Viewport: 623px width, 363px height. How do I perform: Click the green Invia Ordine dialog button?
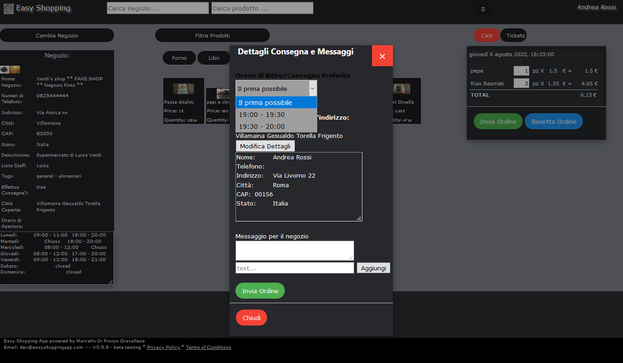pyautogui.click(x=260, y=291)
